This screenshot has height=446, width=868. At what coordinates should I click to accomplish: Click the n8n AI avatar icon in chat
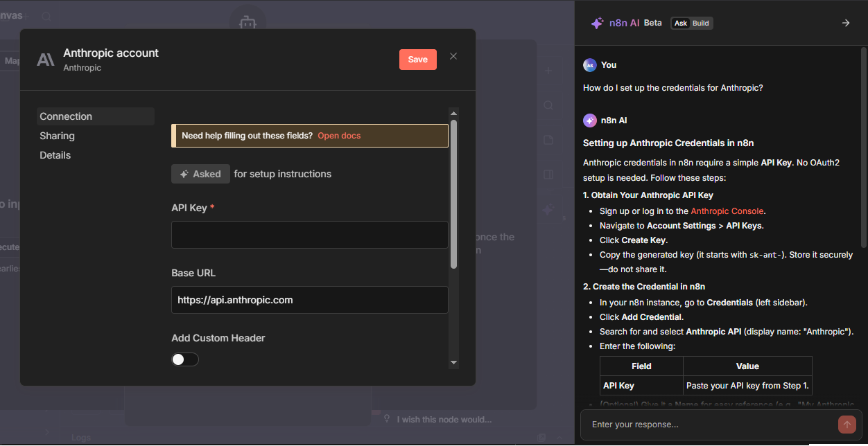(590, 121)
